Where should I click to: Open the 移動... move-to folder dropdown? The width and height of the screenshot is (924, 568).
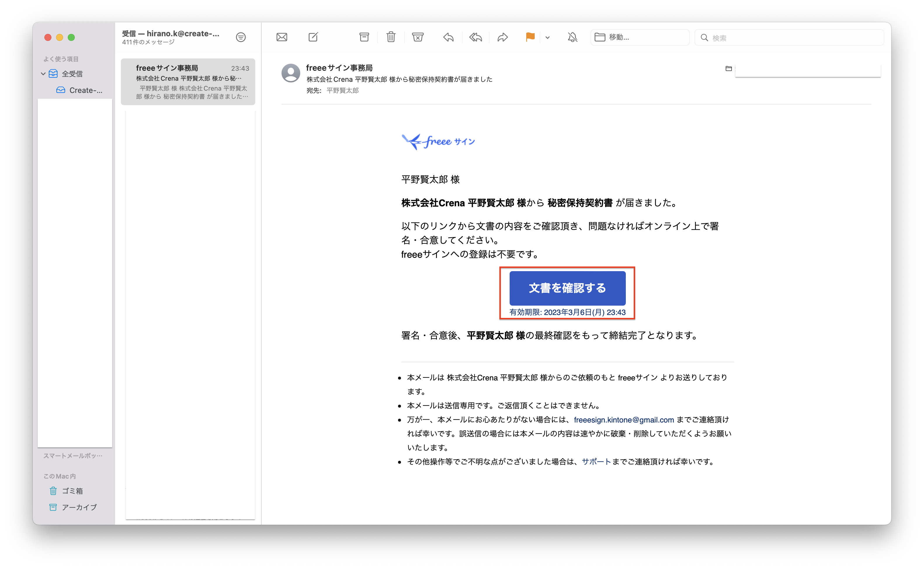pyautogui.click(x=640, y=37)
